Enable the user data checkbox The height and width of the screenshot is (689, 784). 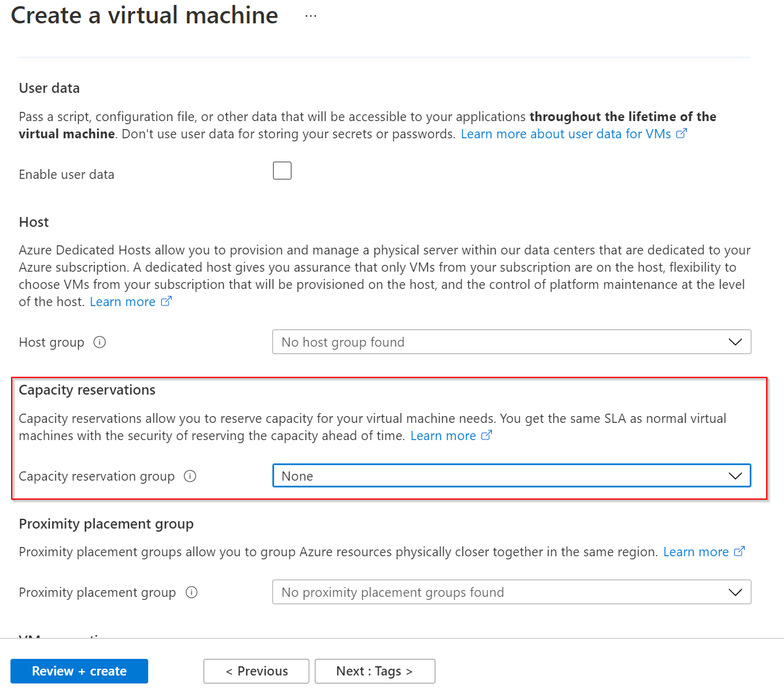click(x=282, y=171)
